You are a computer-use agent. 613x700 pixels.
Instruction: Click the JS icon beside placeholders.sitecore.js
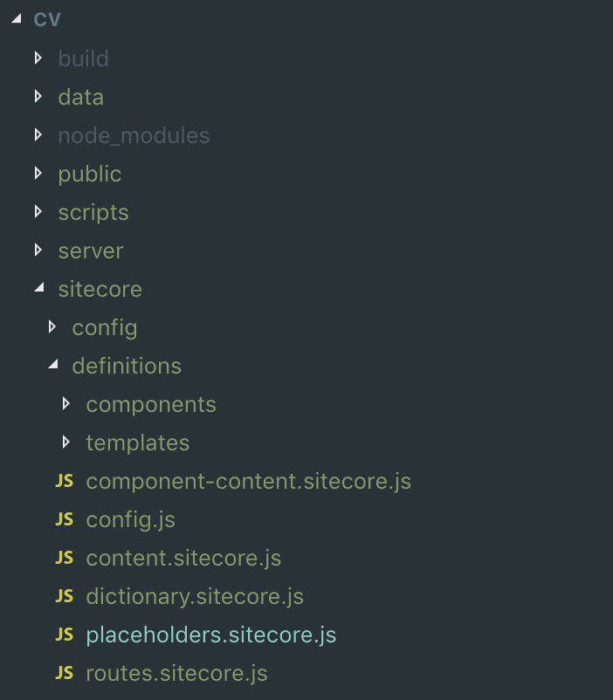pos(64,635)
